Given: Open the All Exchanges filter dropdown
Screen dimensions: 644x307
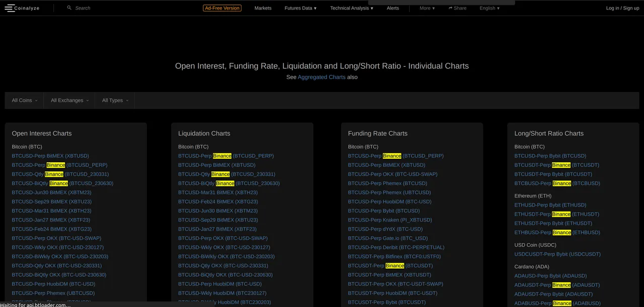Looking at the screenshot, I should point(69,100).
